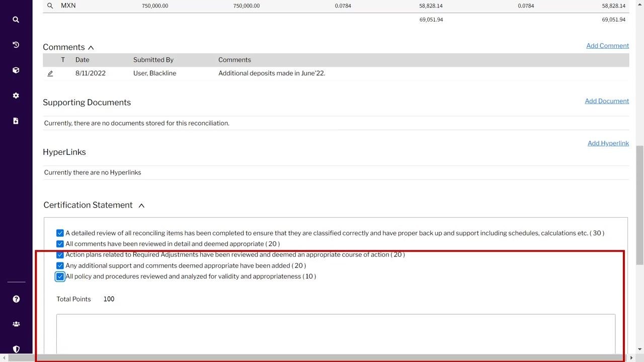This screenshot has height=362, width=644.
Task: Click 'Currently there are no Hyperlinks' text
Action: tap(93, 172)
